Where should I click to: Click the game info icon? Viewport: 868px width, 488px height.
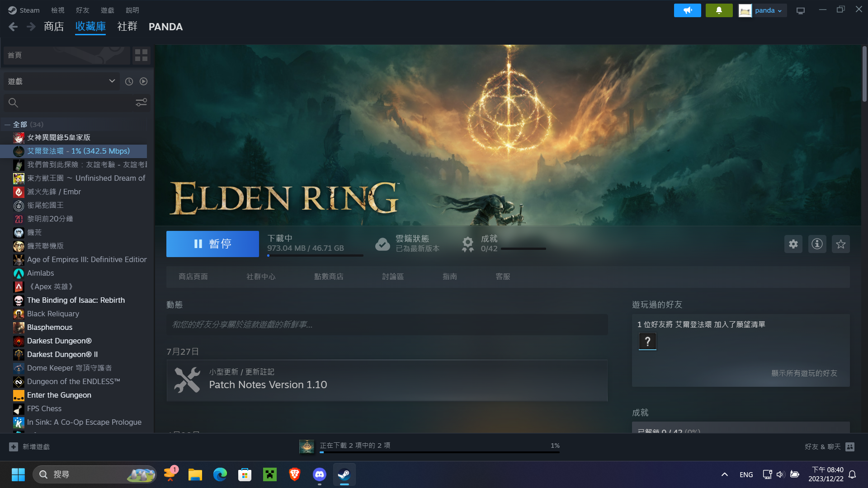(817, 244)
